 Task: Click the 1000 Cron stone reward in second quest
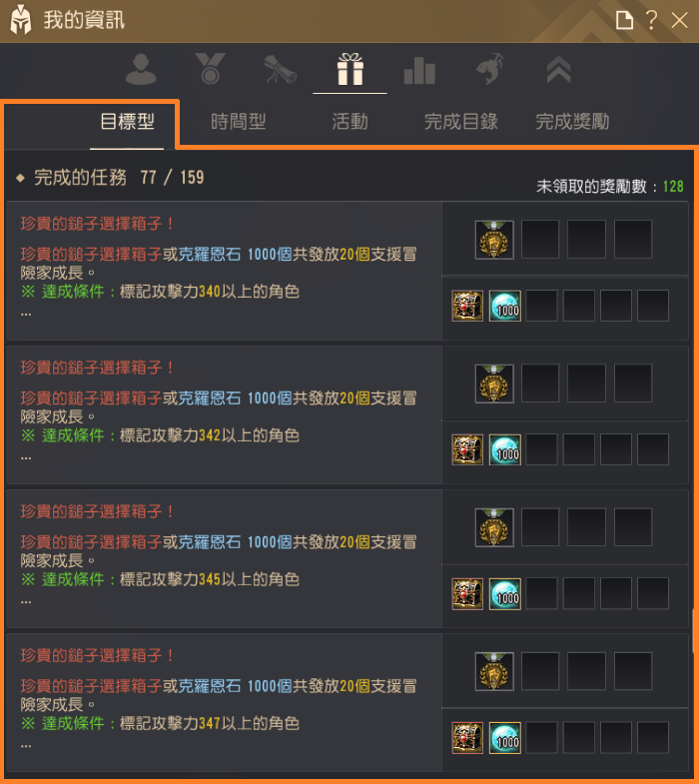pos(505,449)
